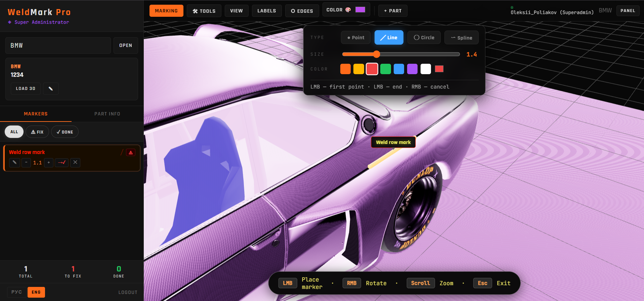Screen dimensions: 644x301
Task: Open the View menu
Action: pyautogui.click(x=237, y=11)
